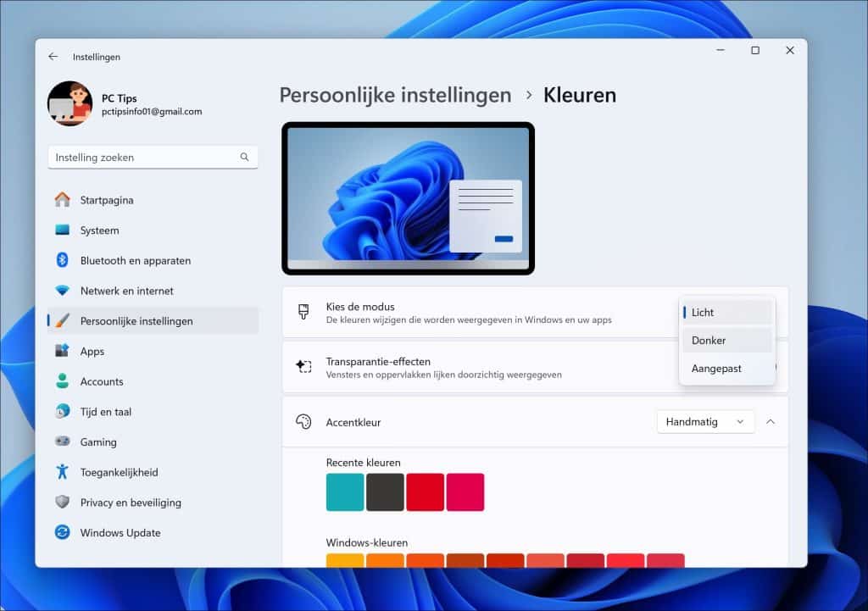The image size is (868, 611).
Task: Collapse the Accentkleur section chevron
Action: [x=770, y=422]
